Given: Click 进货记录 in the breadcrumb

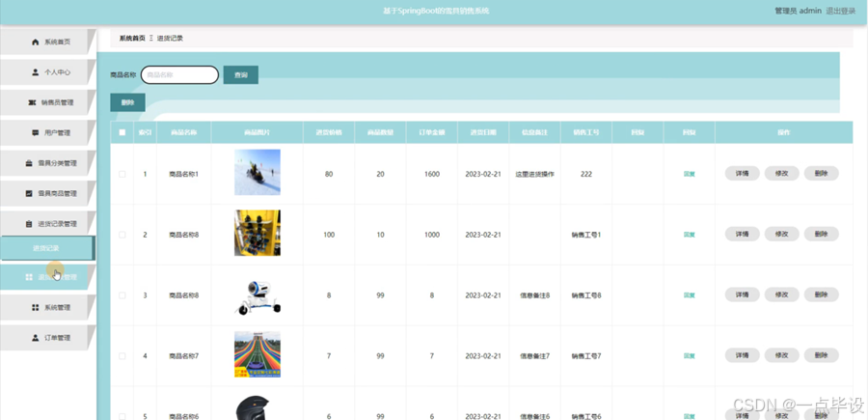Looking at the screenshot, I should click(170, 39).
